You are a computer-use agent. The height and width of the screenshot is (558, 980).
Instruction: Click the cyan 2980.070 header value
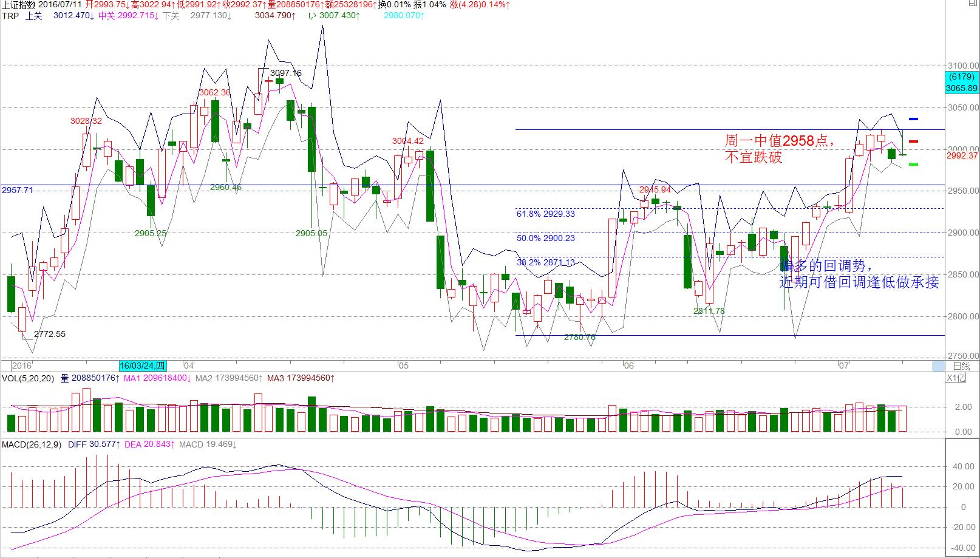point(404,16)
